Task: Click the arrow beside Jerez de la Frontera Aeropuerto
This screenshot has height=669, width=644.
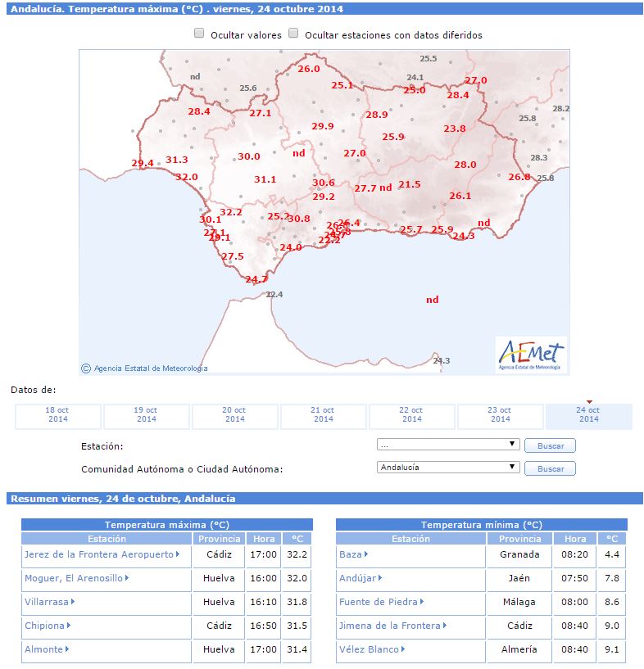Action: tap(178, 554)
